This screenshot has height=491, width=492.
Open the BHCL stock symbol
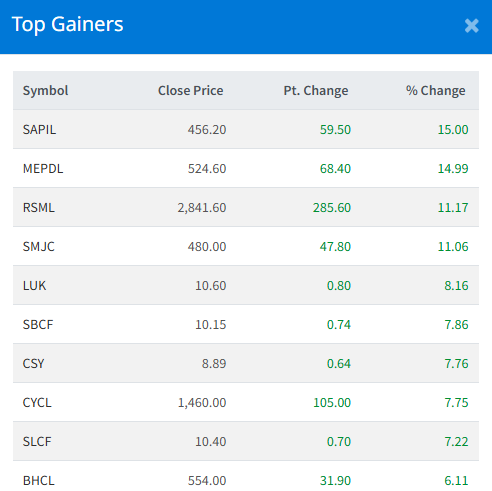tap(38, 481)
